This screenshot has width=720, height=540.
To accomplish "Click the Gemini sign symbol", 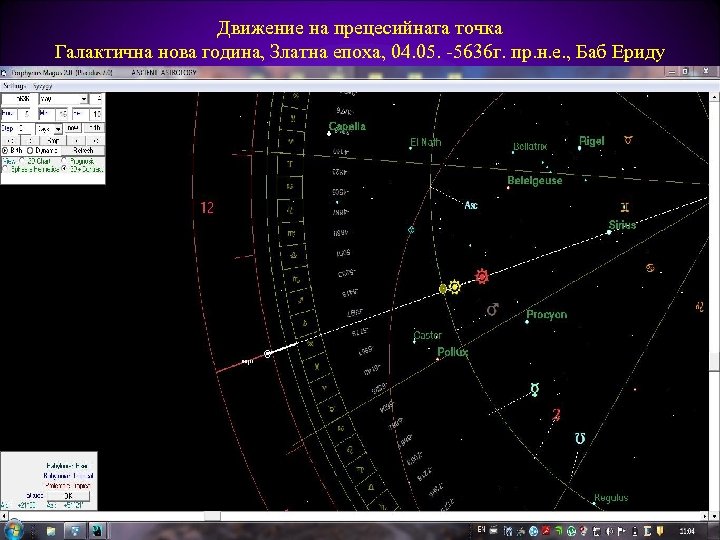I will [625, 208].
